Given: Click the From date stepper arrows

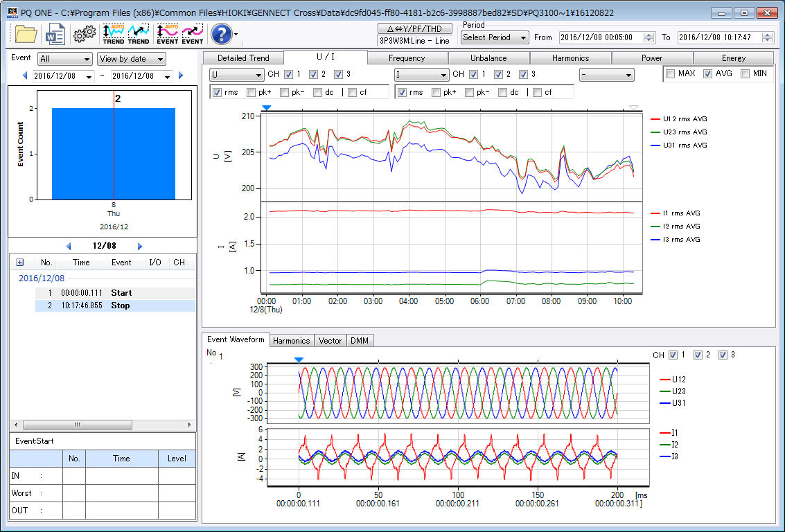Looking at the screenshot, I should pos(649,37).
